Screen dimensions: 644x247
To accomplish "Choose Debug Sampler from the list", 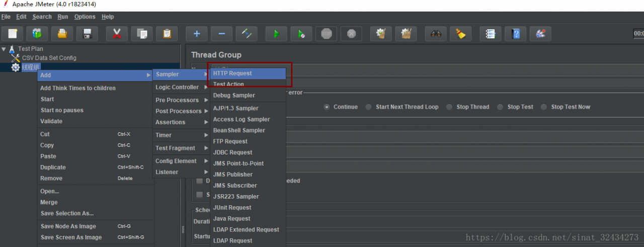I will [248, 96].
